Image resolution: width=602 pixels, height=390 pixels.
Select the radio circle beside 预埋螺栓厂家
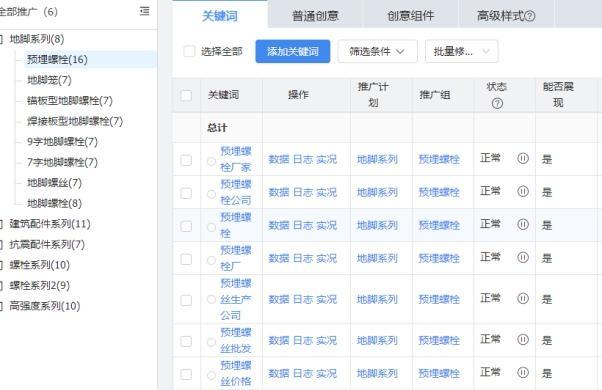click(x=211, y=161)
